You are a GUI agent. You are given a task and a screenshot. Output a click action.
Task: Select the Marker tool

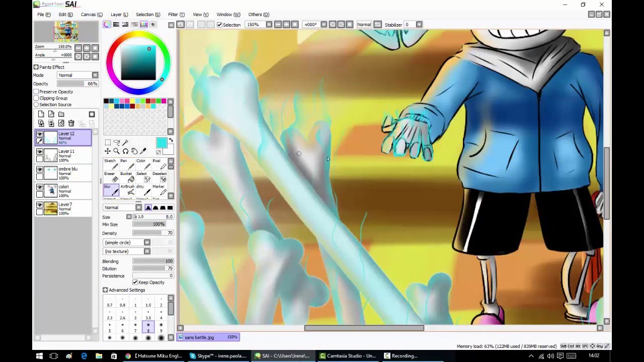pos(158,190)
